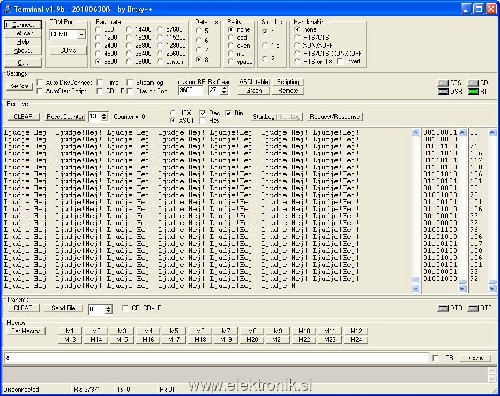500x396 pixels.
Task: Click the Send File button
Action: coord(63,308)
